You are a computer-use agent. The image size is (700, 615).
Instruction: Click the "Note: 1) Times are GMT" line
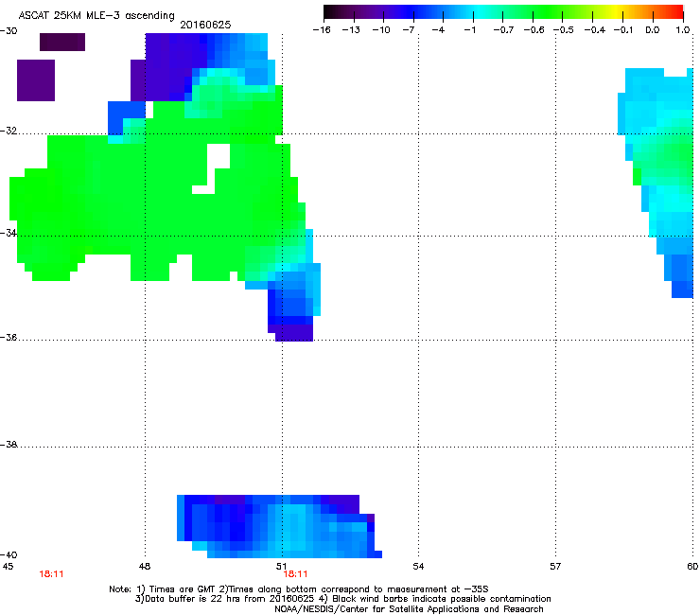[299, 589]
